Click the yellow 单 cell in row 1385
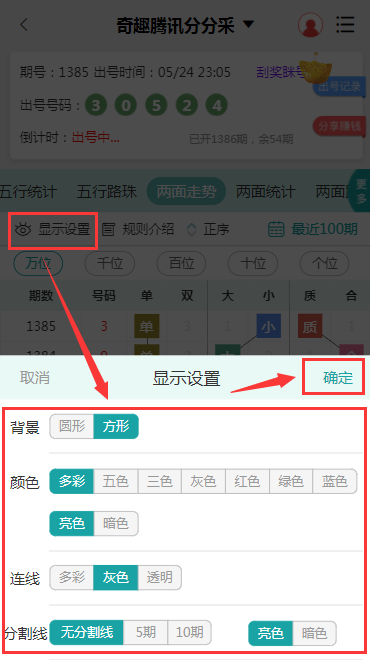The width and height of the screenshot is (370, 661). coord(147,326)
